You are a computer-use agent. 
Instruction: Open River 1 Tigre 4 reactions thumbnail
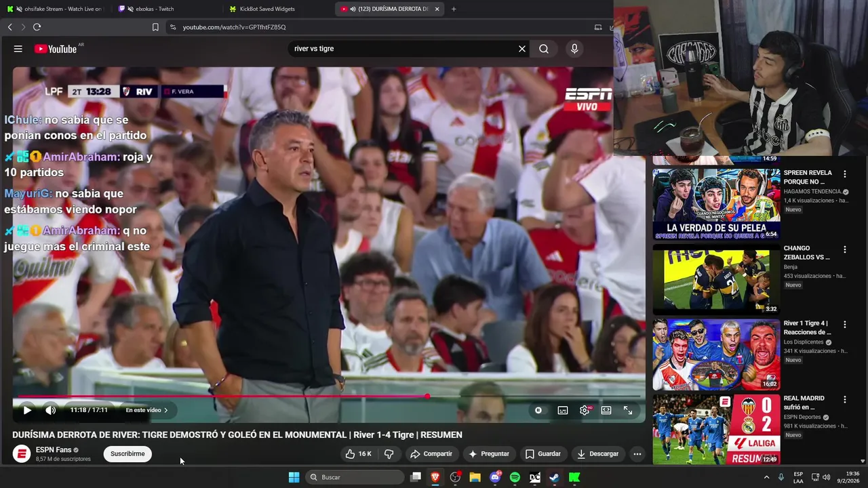[716, 354]
